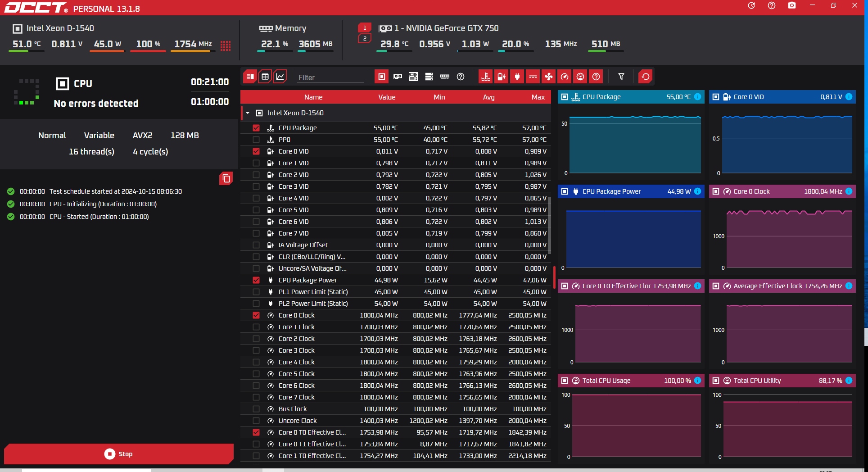Switch to the table-only view icon
The width and height of the screenshot is (868, 472).
coord(265,77)
